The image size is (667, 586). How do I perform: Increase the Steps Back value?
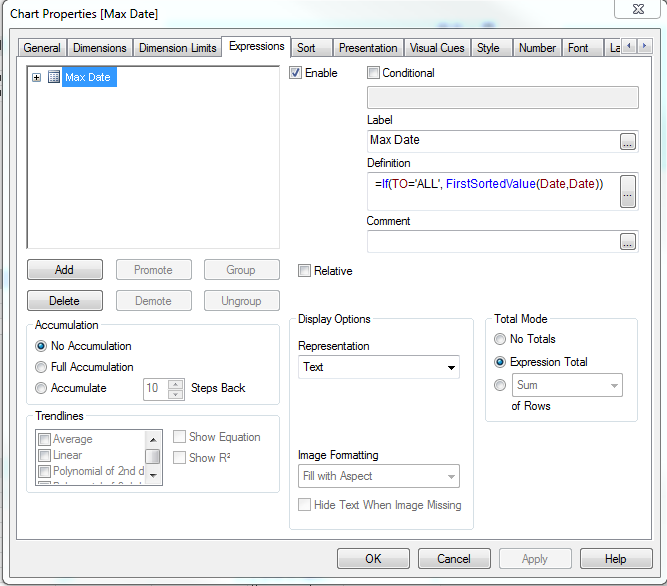[176, 384]
